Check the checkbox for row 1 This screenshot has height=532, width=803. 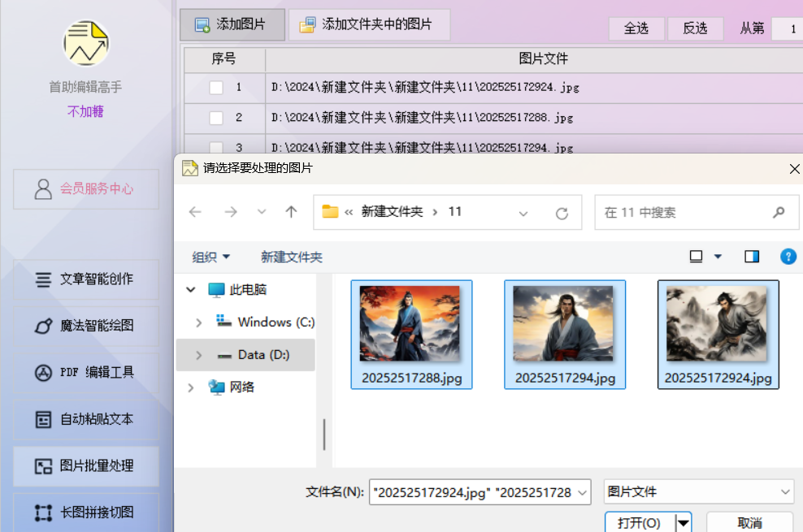(x=216, y=88)
